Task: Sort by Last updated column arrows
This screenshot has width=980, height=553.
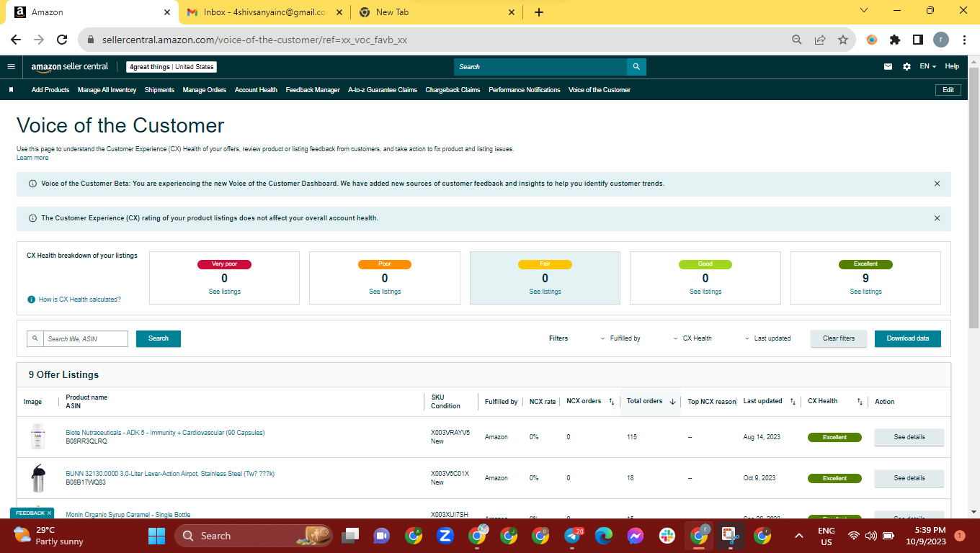Action: 793,402
